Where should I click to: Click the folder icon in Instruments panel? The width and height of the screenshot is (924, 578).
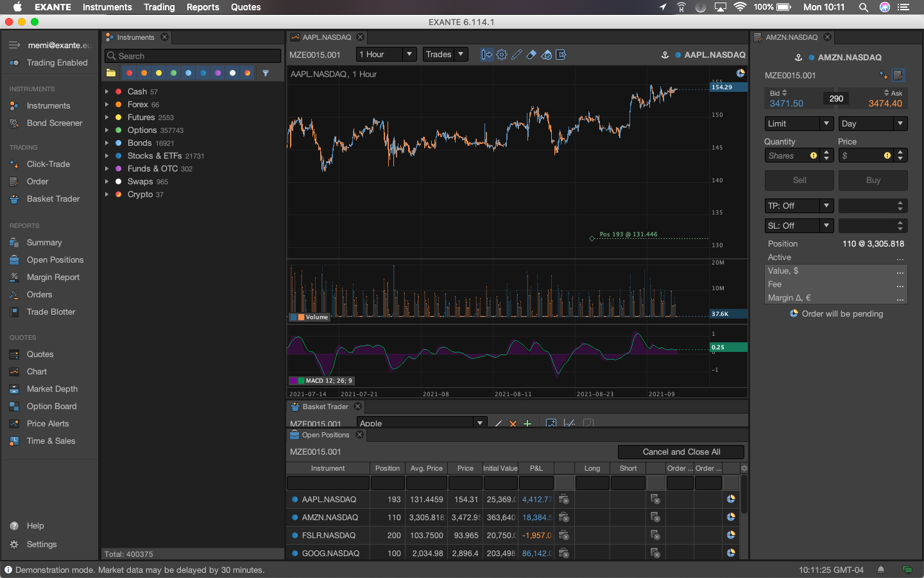point(111,73)
